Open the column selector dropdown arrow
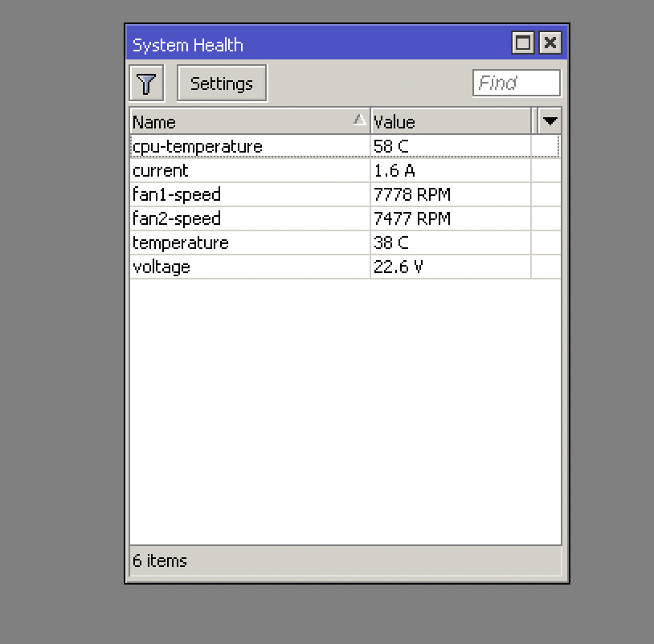The width and height of the screenshot is (654, 644). pyautogui.click(x=550, y=120)
